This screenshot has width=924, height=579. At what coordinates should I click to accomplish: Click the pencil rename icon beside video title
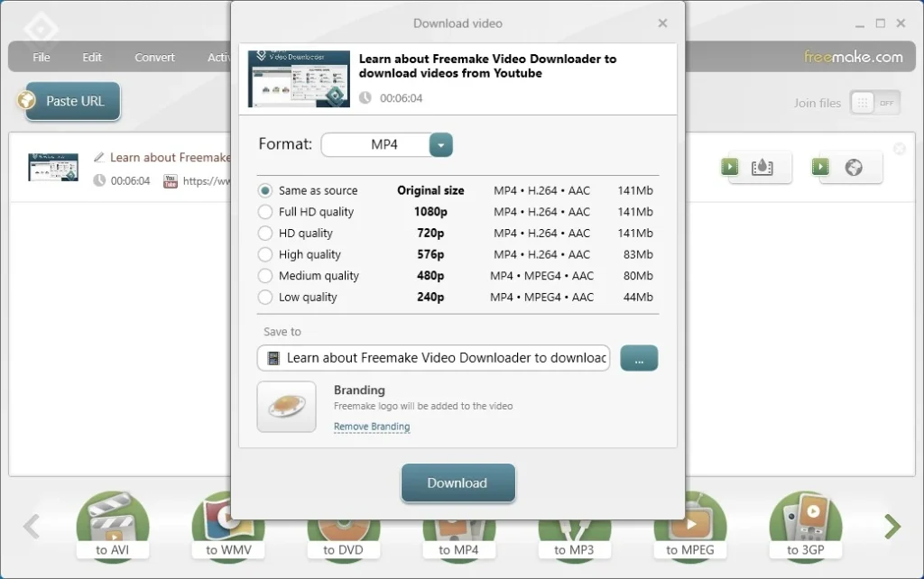point(99,157)
